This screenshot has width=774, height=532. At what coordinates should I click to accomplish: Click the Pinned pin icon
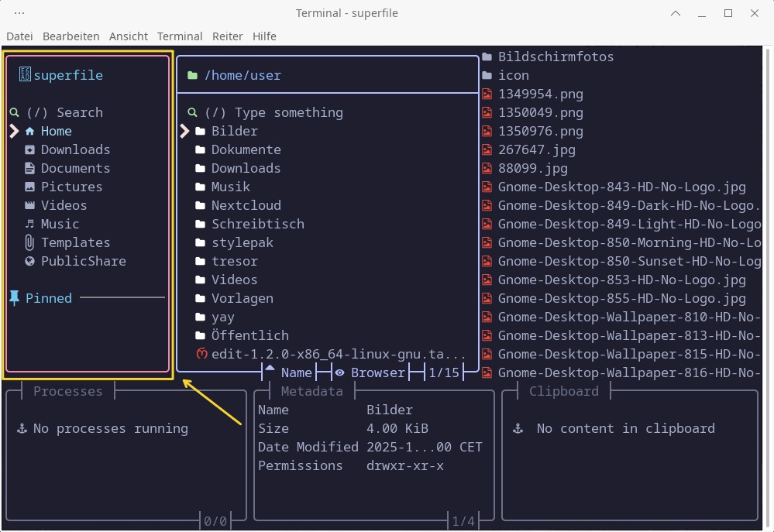pyautogui.click(x=14, y=298)
